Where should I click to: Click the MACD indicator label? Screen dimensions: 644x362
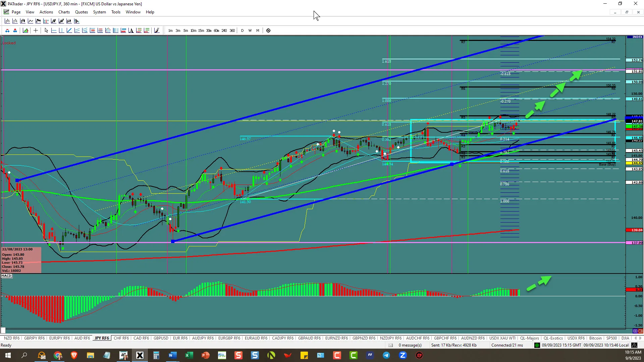[6, 276]
